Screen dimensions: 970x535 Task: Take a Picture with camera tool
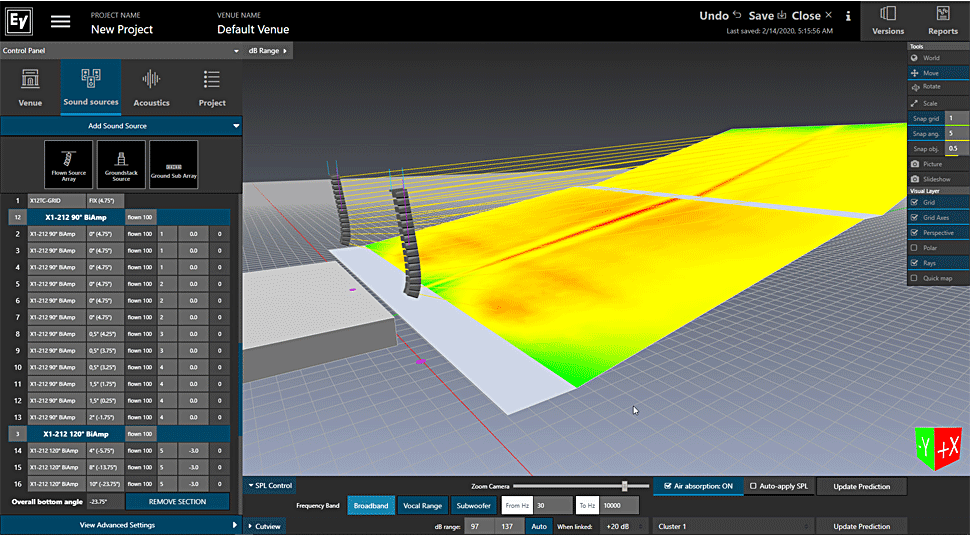938,164
